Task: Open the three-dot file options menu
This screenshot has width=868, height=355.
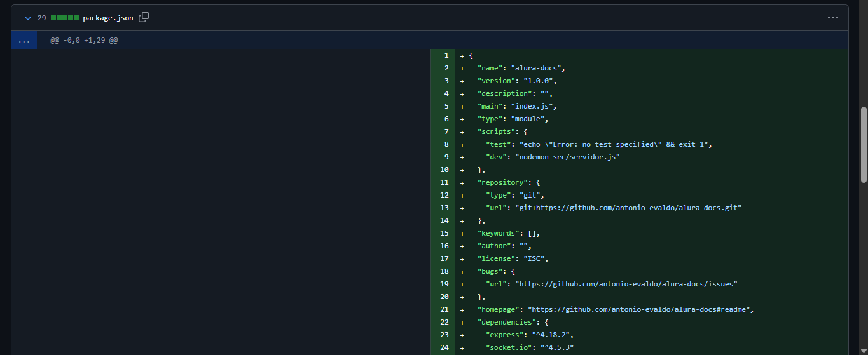Action: pyautogui.click(x=832, y=18)
